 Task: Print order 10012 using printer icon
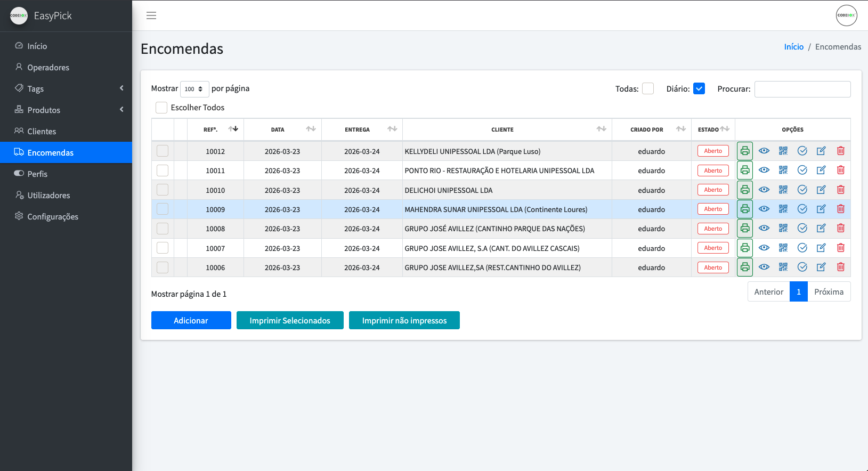pos(744,151)
